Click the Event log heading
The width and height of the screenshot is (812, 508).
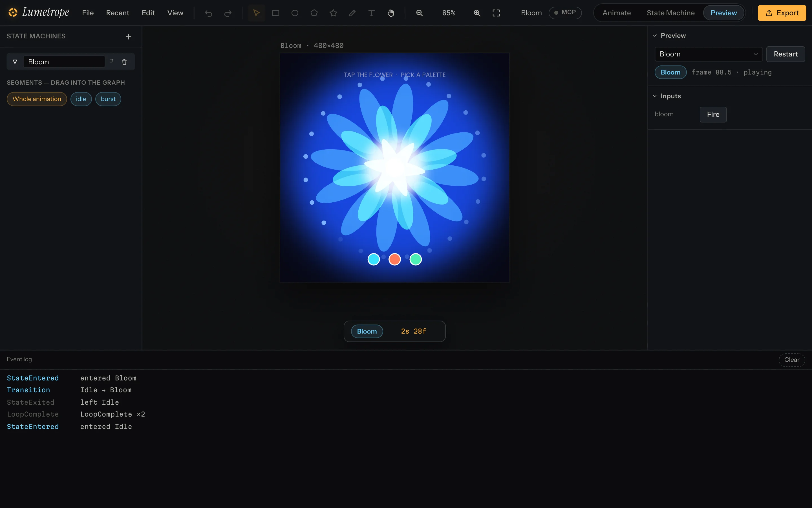point(19,359)
